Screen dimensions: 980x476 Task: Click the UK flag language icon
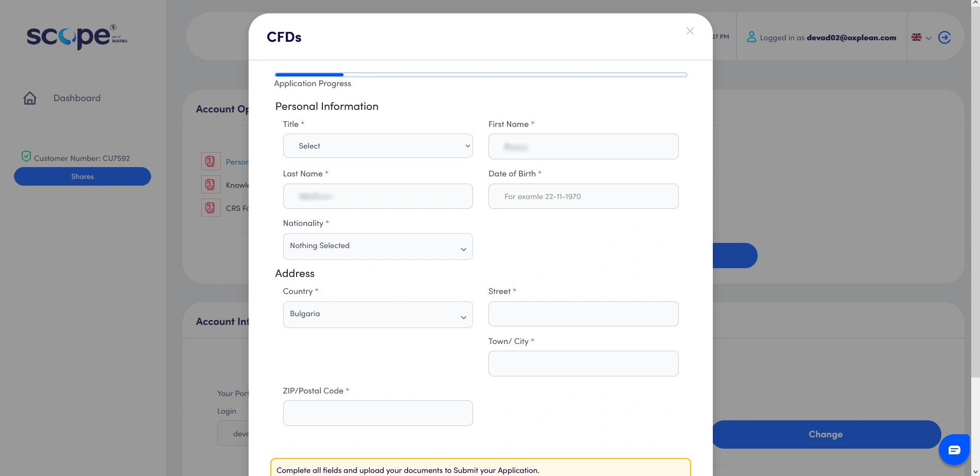click(x=916, y=37)
